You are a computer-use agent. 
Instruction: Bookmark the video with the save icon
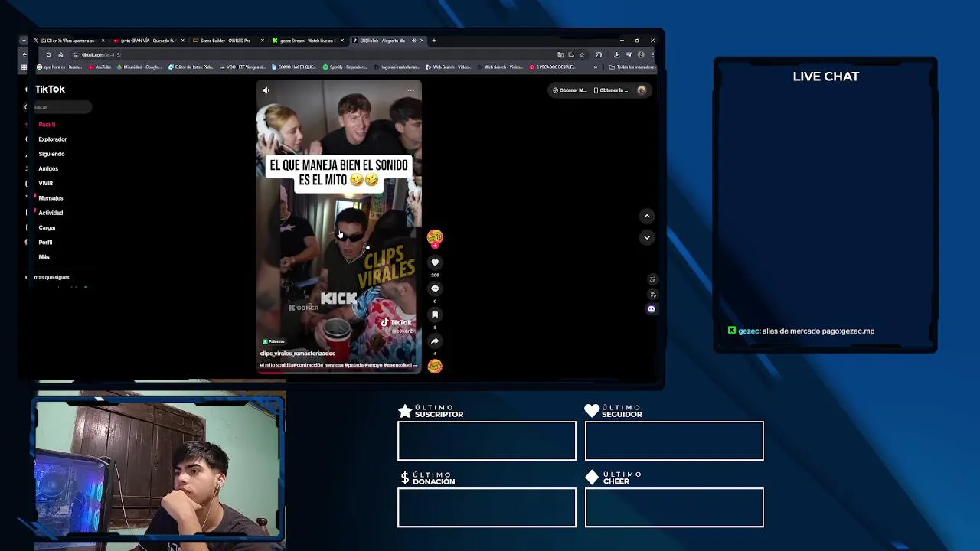pyautogui.click(x=435, y=315)
